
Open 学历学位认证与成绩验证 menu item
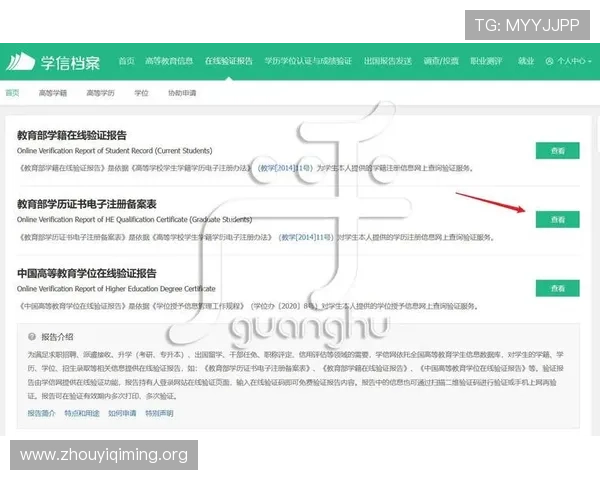click(x=308, y=61)
